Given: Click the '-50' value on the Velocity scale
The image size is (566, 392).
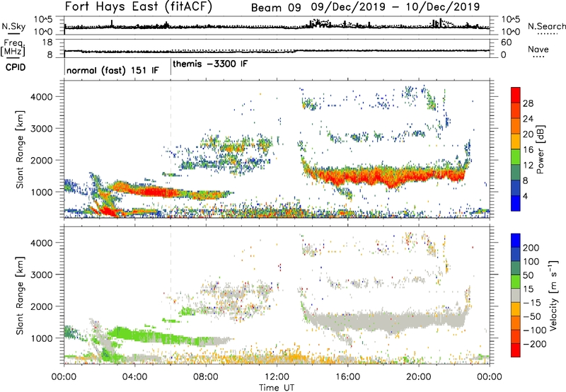Looking at the screenshot, I should click(532, 316).
